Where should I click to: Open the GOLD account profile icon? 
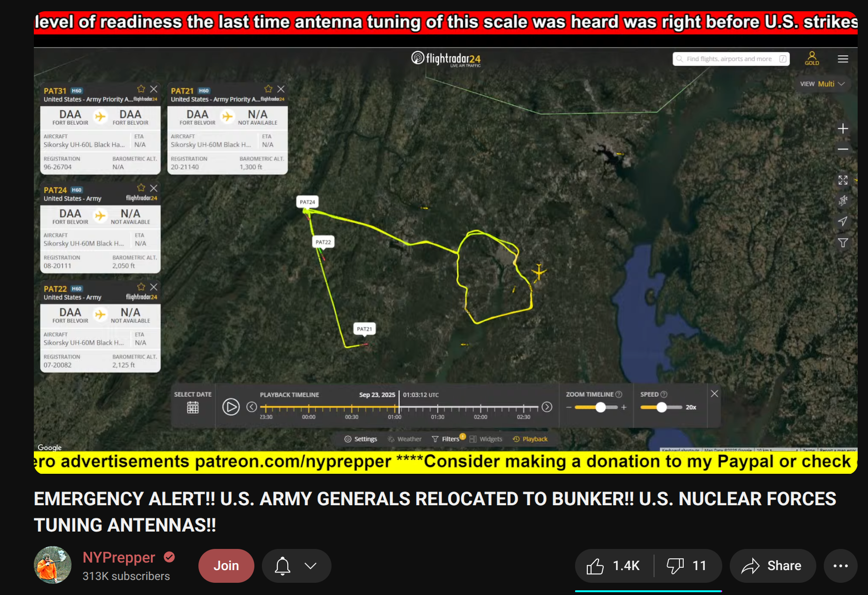click(x=812, y=58)
